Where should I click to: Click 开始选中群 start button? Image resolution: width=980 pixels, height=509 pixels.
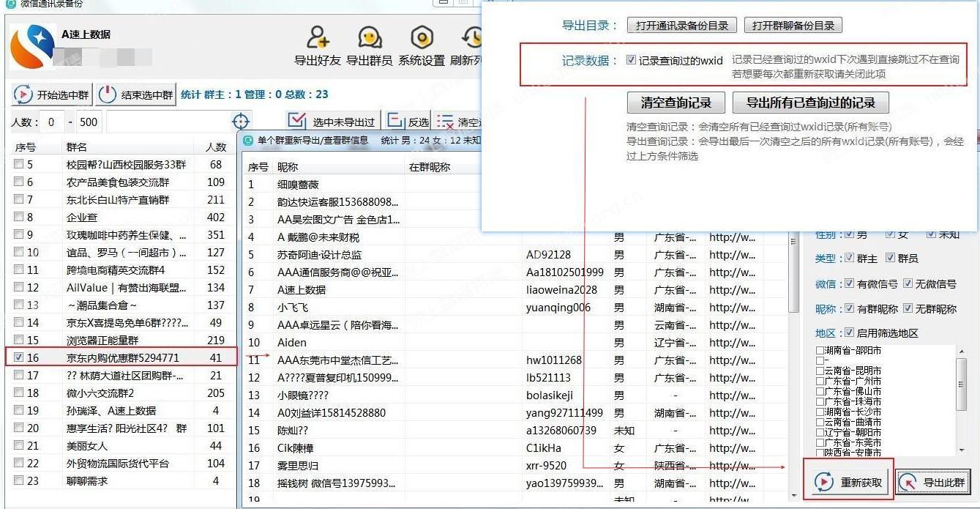[52, 94]
